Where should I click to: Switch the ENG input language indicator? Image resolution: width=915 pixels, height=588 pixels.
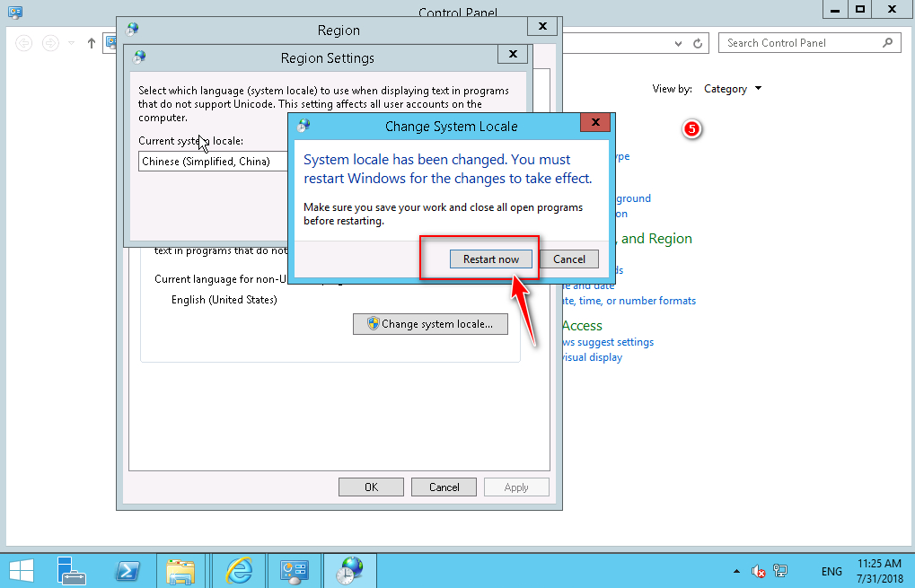[x=831, y=572]
